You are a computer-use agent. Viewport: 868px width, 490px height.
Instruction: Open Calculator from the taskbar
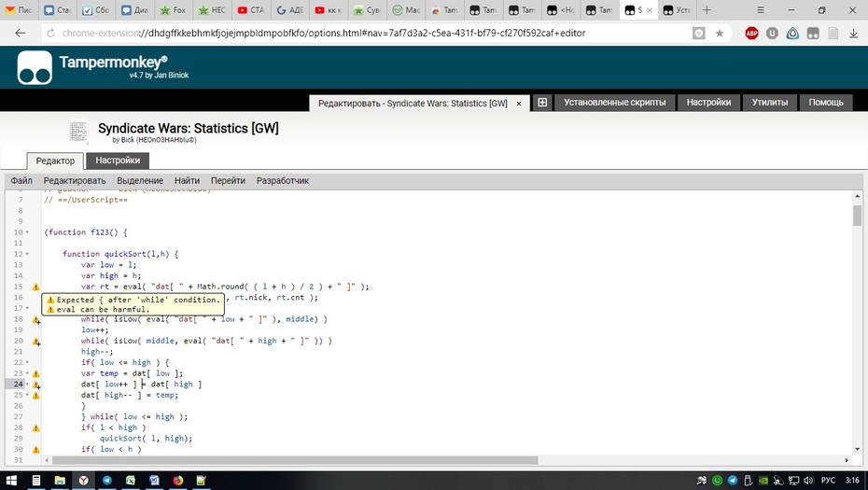[36, 480]
